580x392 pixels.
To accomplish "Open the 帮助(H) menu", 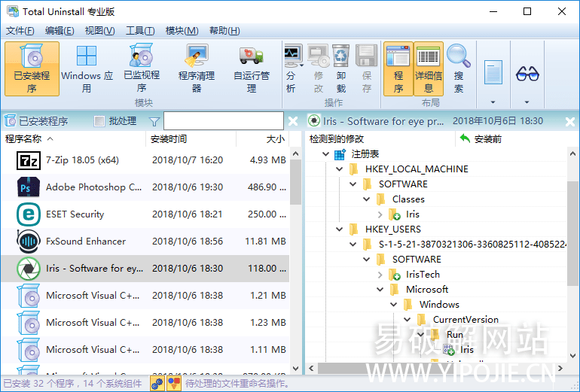I will [224, 31].
